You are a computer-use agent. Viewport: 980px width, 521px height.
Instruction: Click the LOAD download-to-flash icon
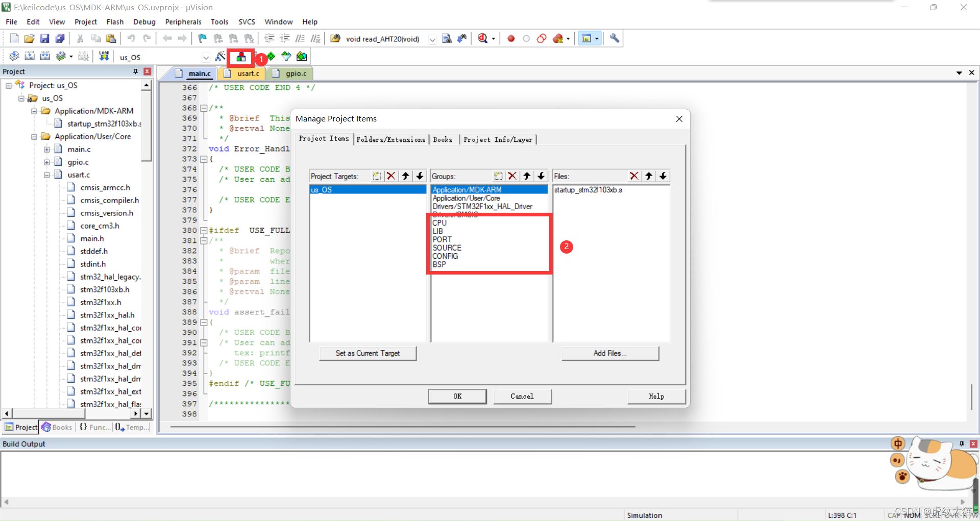(x=104, y=56)
